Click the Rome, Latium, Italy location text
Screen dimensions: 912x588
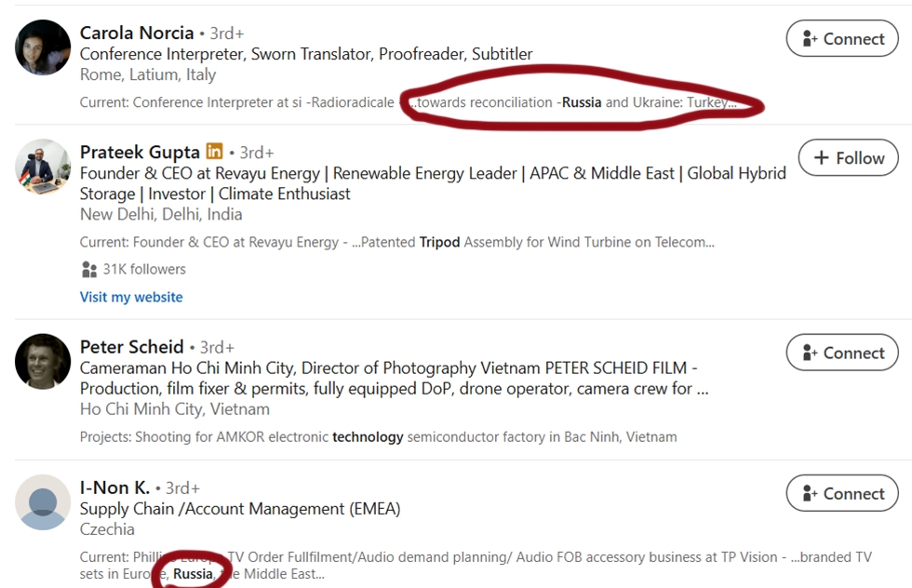[148, 75]
